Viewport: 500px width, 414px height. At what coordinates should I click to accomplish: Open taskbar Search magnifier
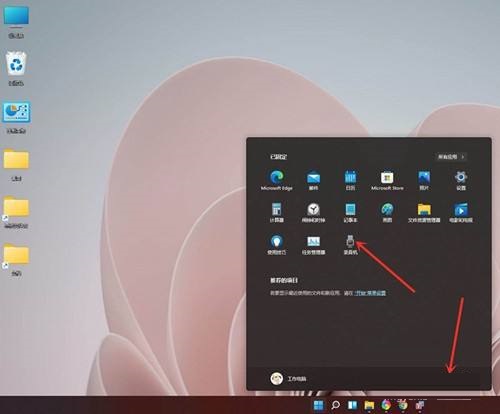pyautogui.click(x=335, y=405)
